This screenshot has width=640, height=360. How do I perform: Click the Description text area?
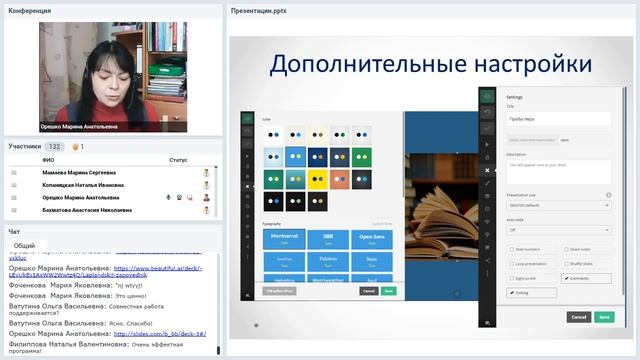click(558, 172)
